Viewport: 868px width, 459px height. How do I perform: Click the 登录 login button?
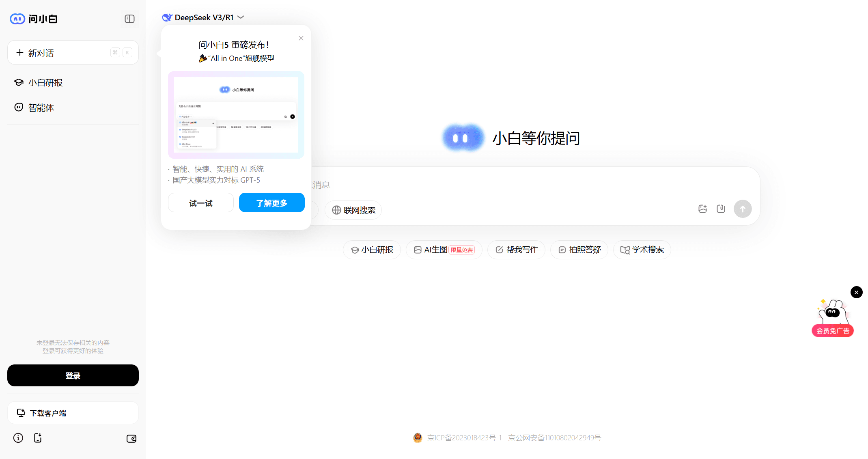click(x=73, y=375)
